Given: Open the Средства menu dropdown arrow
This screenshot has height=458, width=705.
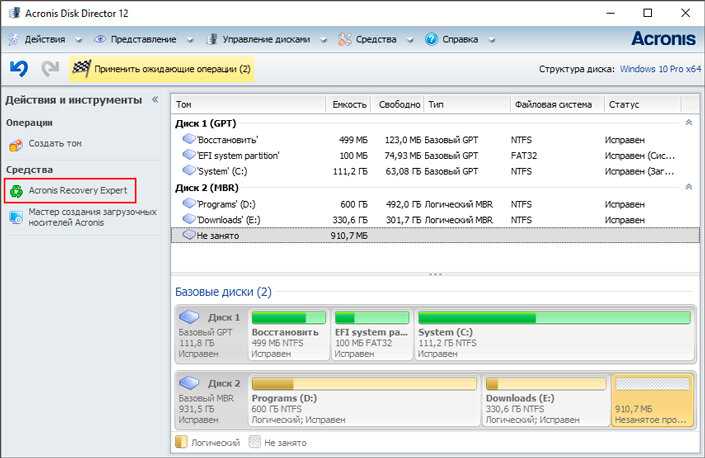Looking at the screenshot, I should [x=410, y=40].
